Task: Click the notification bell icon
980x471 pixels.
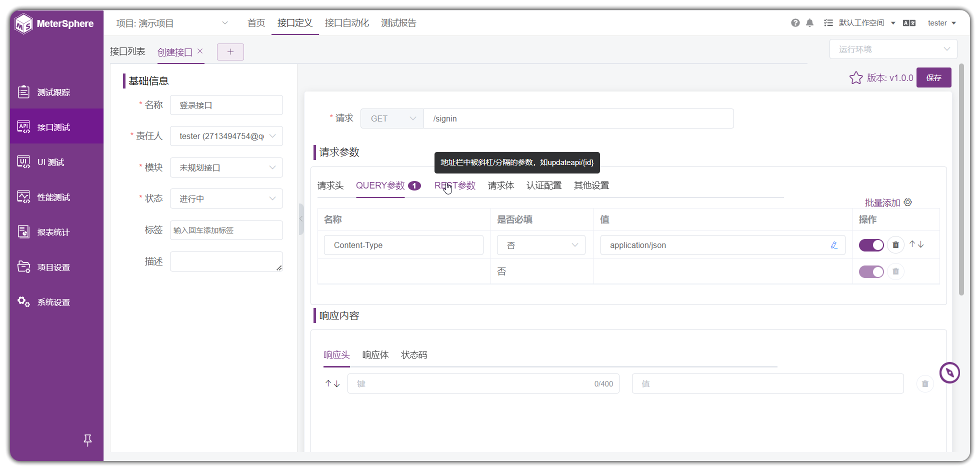Action: pos(809,22)
